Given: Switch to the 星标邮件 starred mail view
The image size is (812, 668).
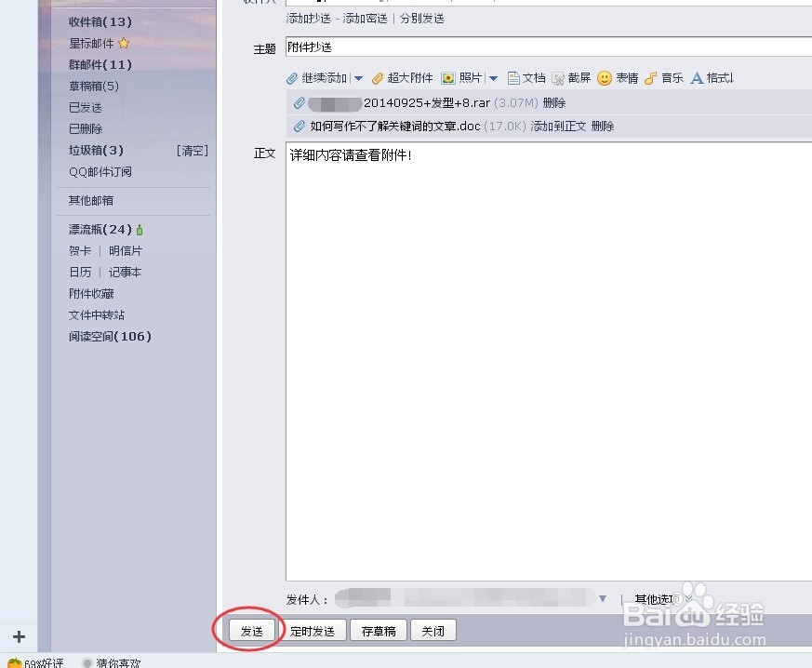Looking at the screenshot, I should [93, 43].
